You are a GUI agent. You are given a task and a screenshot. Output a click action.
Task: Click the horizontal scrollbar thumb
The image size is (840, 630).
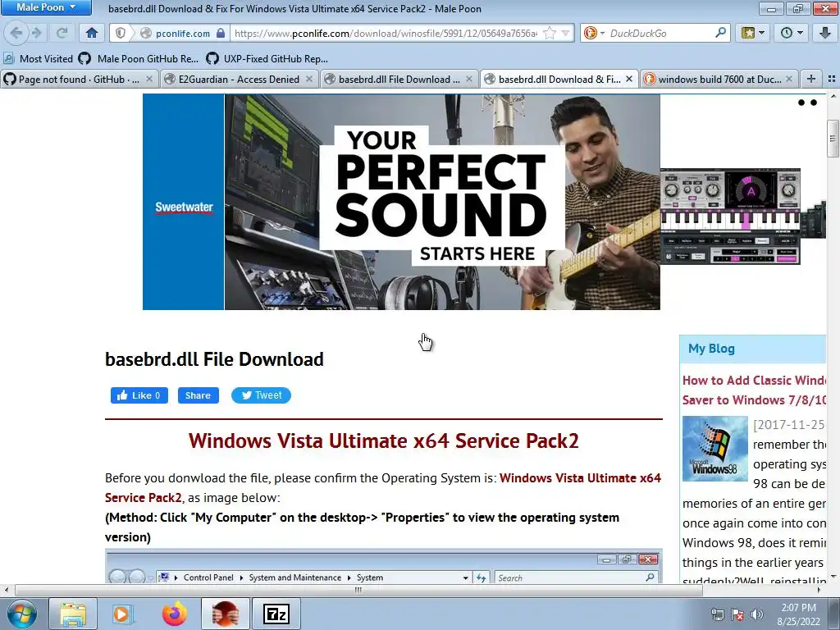click(358, 590)
